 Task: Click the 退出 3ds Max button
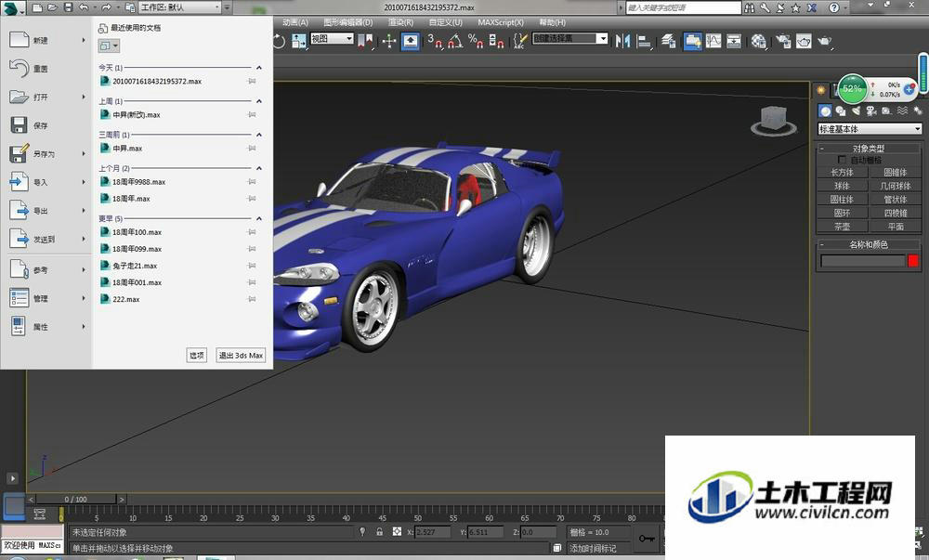tap(241, 355)
